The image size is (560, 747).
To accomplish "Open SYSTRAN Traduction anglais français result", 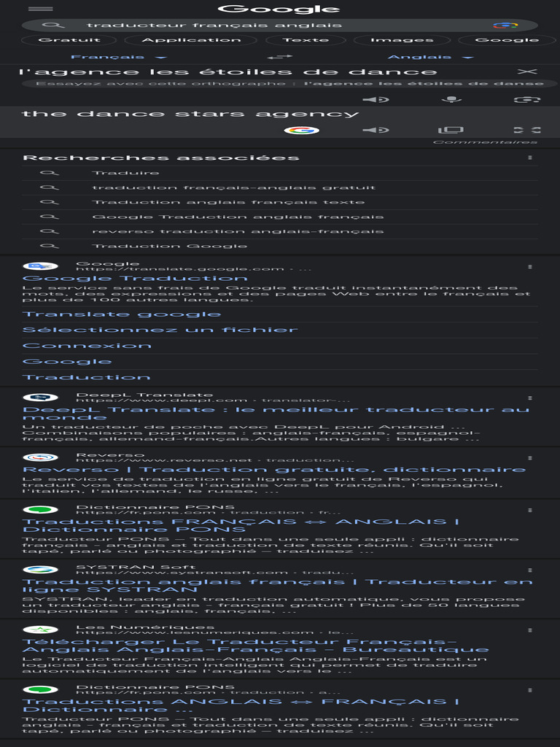I will [x=278, y=586].
